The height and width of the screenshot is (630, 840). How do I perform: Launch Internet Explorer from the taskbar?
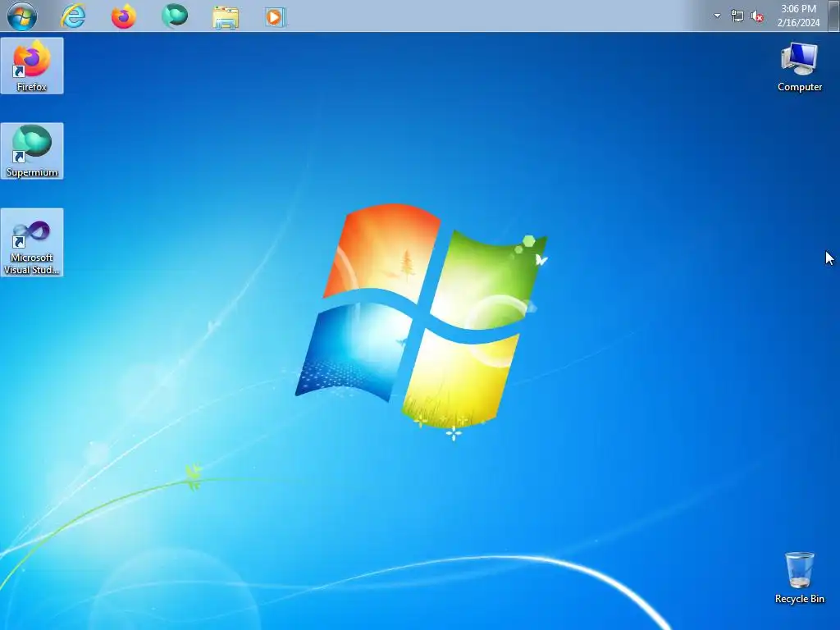coord(73,16)
